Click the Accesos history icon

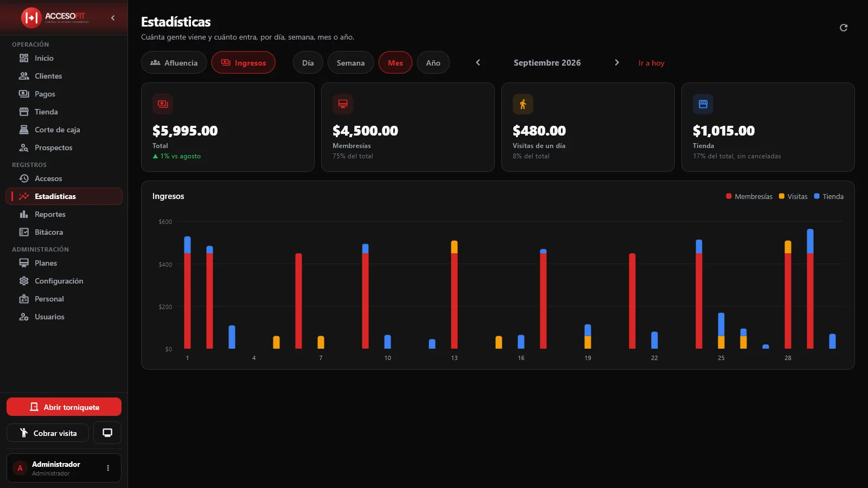coord(24,178)
